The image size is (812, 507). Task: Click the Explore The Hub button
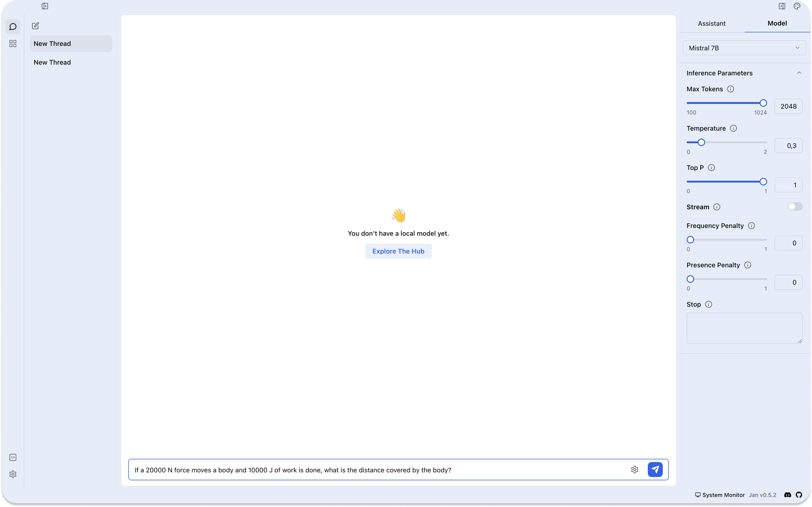(398, 251)
